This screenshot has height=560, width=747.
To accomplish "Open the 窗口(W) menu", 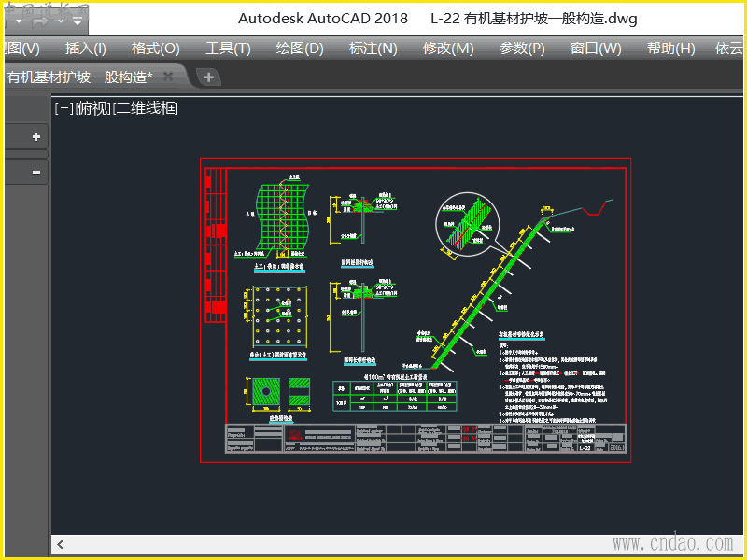I will click(596, 49).
